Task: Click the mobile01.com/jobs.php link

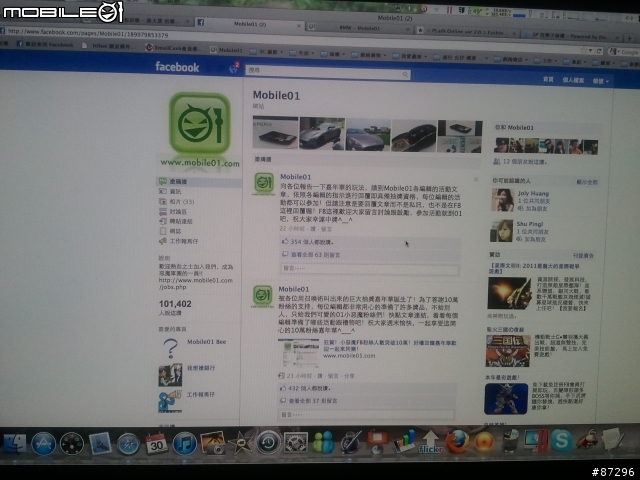Action: pyautogui.click(x=196, y=284)
